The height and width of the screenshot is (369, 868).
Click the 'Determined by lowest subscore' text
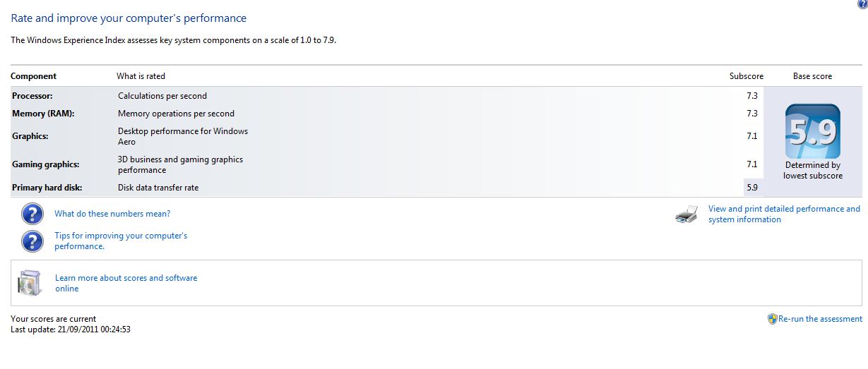[812, 170]
